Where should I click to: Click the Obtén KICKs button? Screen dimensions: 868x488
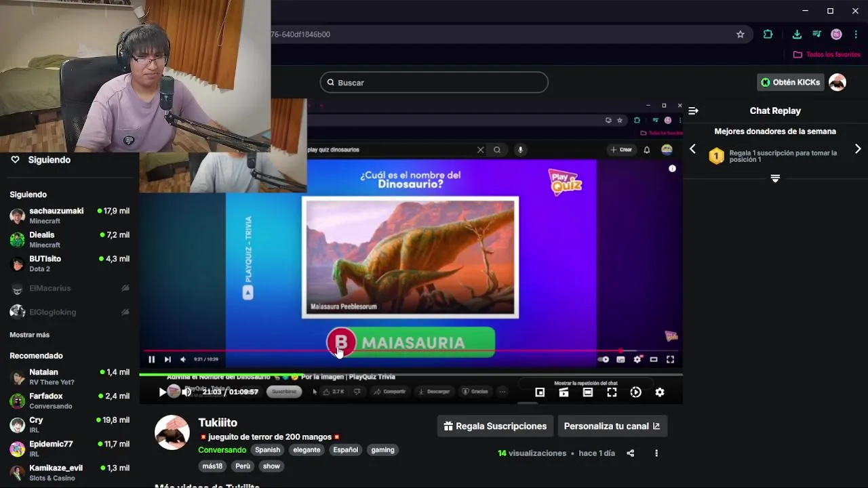[x=790, y=82]
